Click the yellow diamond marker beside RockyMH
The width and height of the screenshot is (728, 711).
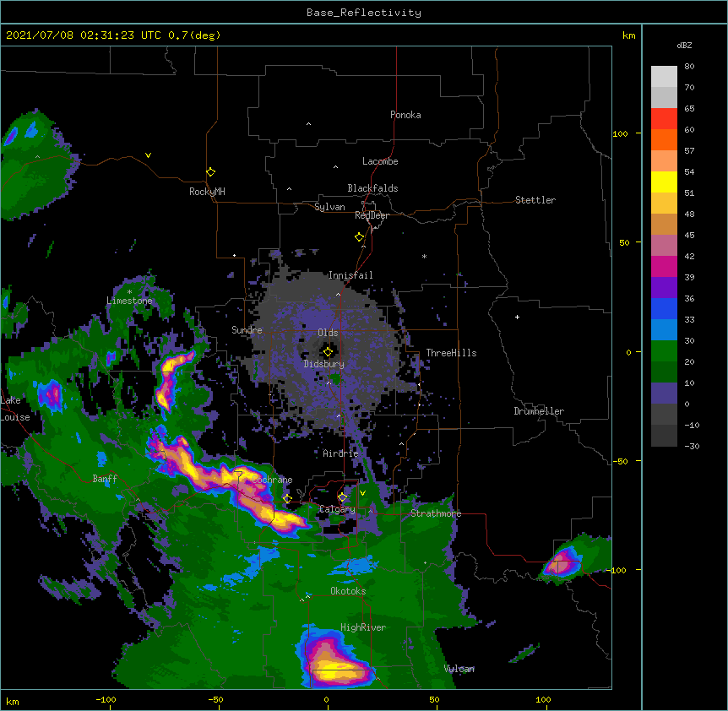(x=210, y=172)
